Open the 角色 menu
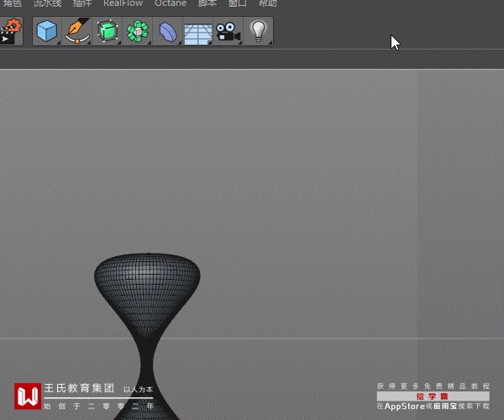The width and height of the screenshot is (504, 420). pos(13,3)
